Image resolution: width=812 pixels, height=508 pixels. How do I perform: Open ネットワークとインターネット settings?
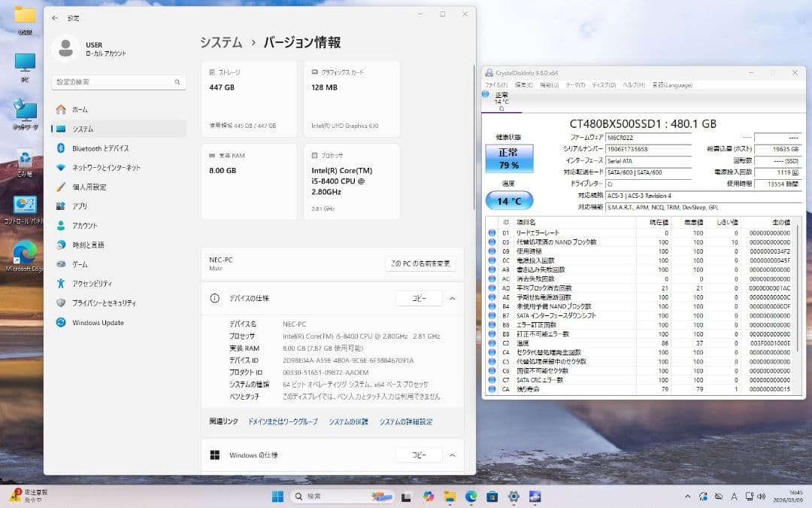pyautogui.click(x=119, y=167)
